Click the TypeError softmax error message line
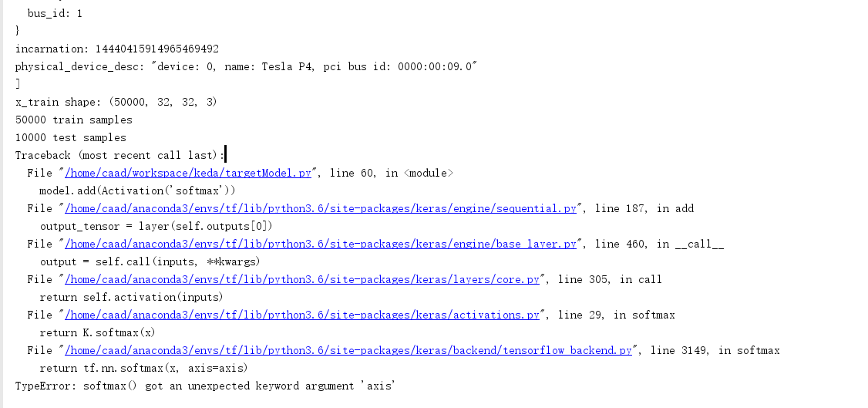 click(205, 386)
